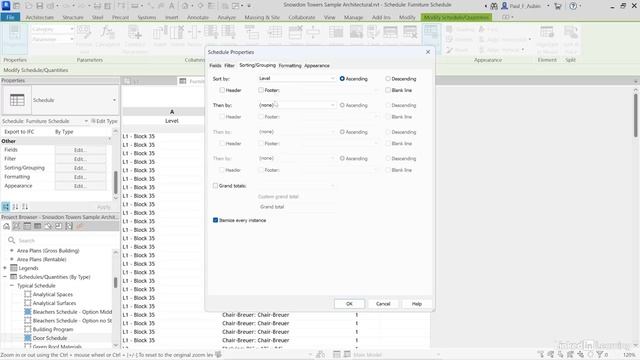
Task: Click the Split schedule ribbon icon
Action: 571,33
